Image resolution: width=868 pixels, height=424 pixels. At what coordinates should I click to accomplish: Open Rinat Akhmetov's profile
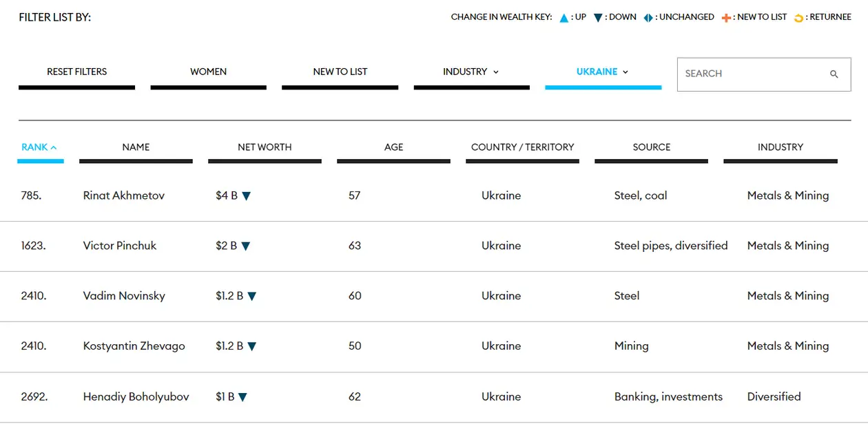pyautogui.click(x=124, y=195)
